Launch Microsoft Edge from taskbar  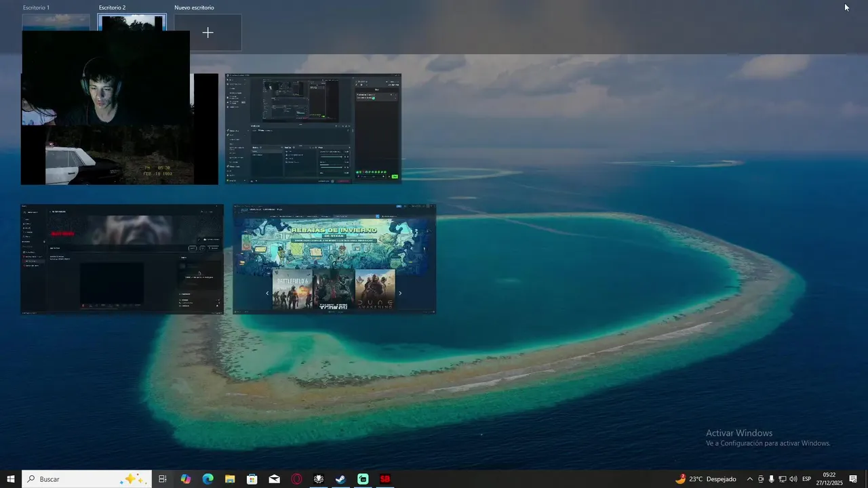208,479
